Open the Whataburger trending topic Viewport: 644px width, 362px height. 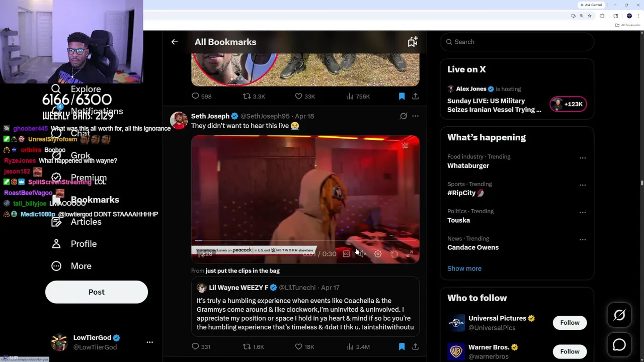[468, 165]
